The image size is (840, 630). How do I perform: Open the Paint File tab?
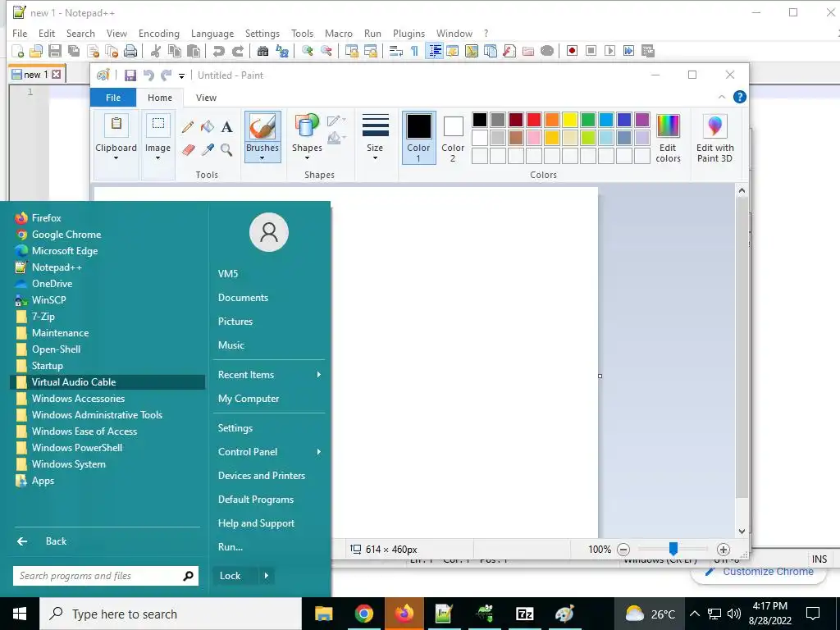(x=113, y=98)
